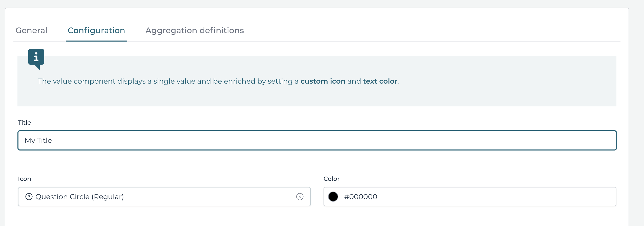Image resolution: width=644 pixels, height=226 pixels.
Task: Switch to the General tab
Action: tap(31, 30)
